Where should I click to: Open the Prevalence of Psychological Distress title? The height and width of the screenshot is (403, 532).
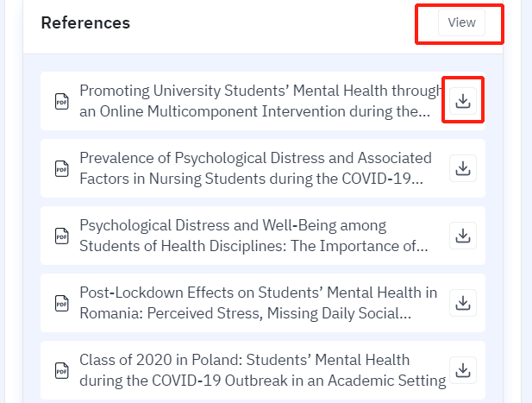(x=255, y=159)
